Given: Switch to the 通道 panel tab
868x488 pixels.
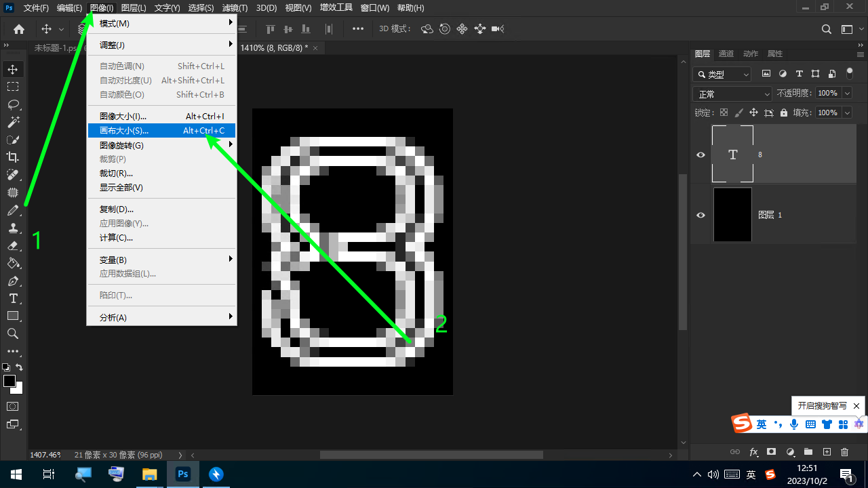Looking at the screenshot, I should point(726,54).
